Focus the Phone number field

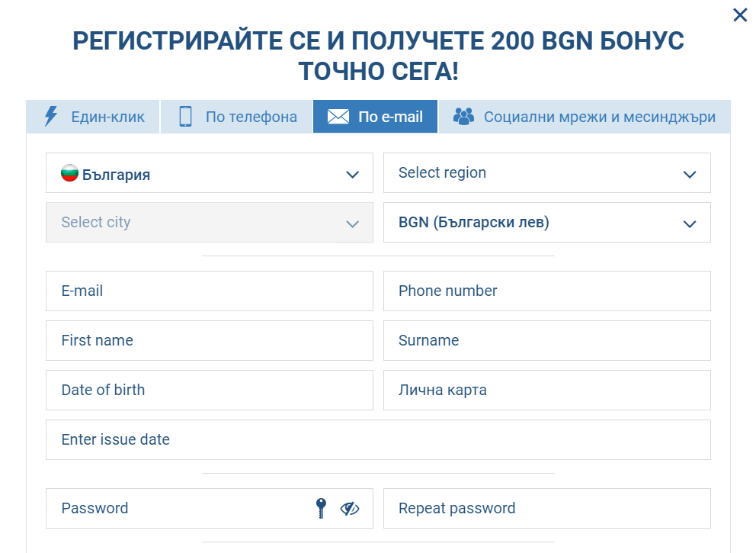(546, 291)
